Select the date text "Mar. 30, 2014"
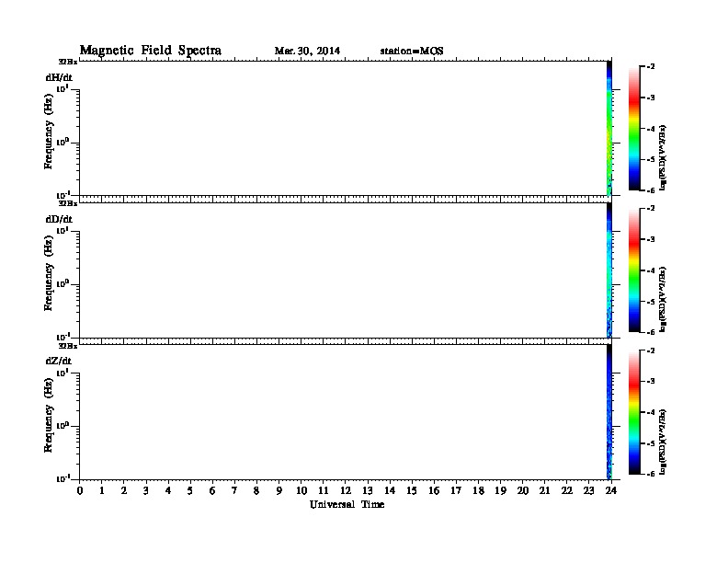728x563 pixels. pos(307,51)
